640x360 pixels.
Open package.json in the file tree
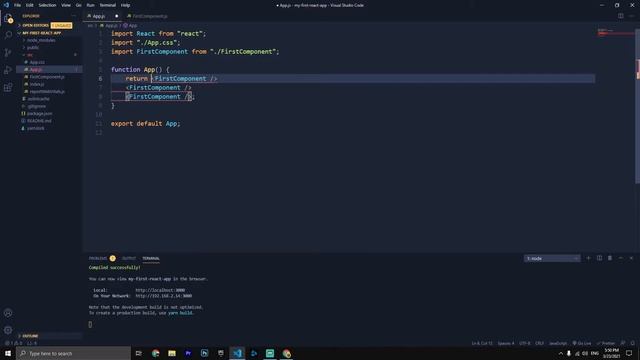tap(39, 114)
